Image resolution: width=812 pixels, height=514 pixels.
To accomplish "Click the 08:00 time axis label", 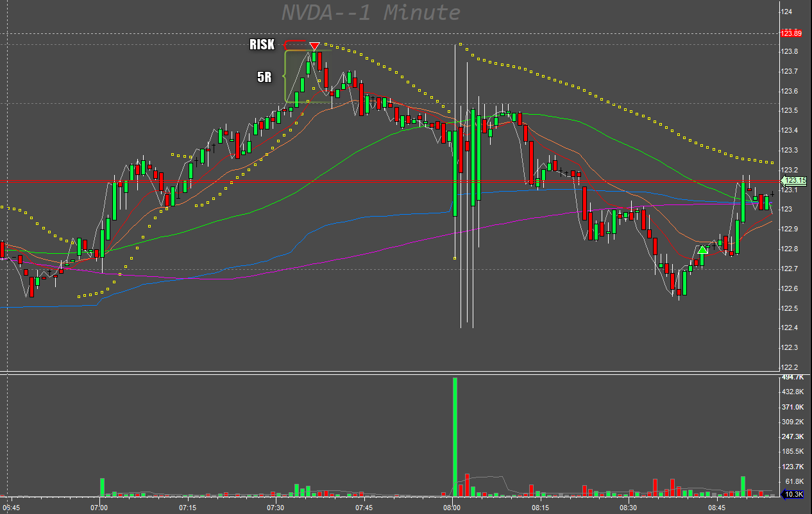I will pos(452,508).
